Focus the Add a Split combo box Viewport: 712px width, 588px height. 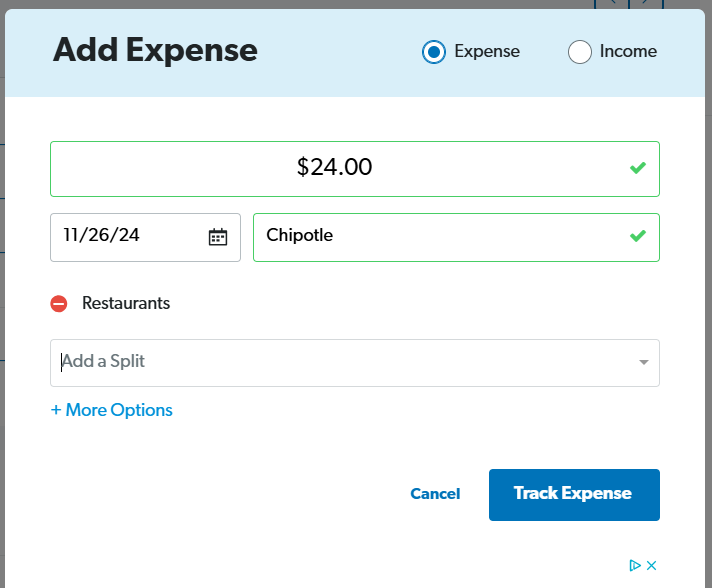click(355, 363)
